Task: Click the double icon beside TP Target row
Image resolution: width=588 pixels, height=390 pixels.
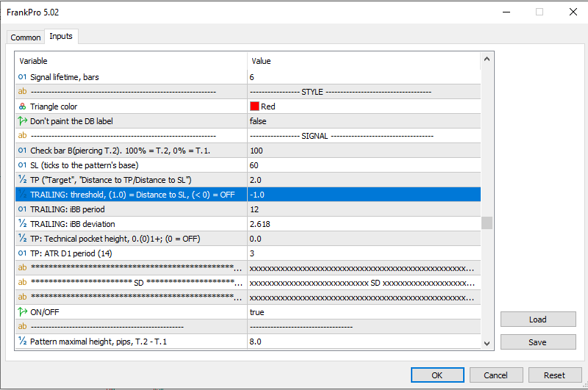Action: [22, 180]
